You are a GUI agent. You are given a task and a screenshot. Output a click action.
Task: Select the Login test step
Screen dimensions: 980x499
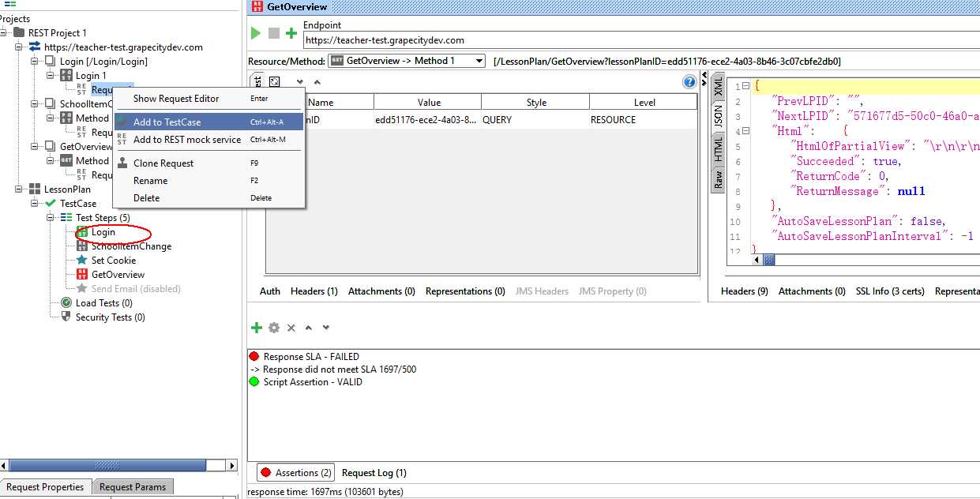103,232
